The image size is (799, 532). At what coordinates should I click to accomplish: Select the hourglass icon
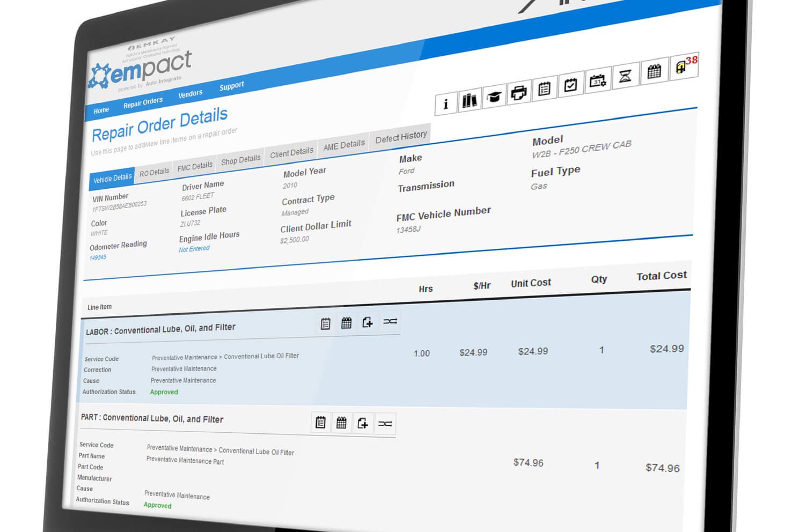625,76
